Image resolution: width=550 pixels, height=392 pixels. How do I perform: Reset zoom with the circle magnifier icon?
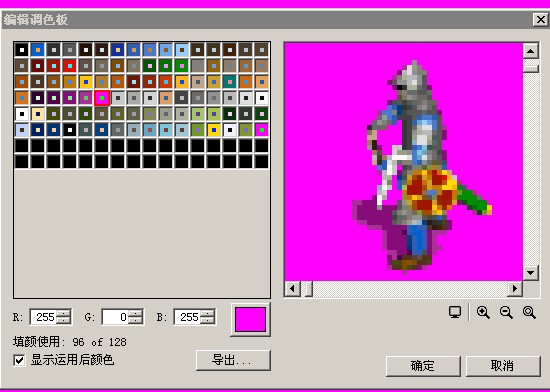tap(529, 312)
